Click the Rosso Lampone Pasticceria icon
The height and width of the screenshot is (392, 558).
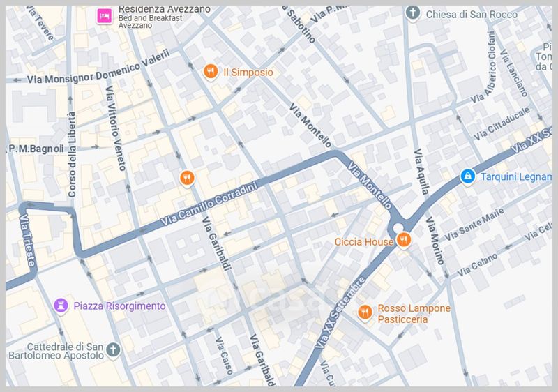point(365,312)
